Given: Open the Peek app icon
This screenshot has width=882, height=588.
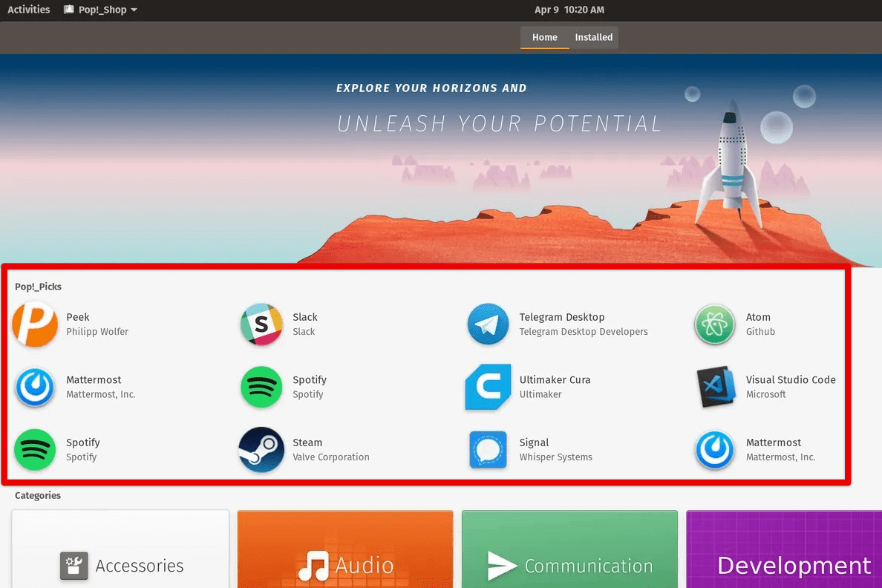Looking at the screenshot, I should pyautogui.click(x=35, y=324).
